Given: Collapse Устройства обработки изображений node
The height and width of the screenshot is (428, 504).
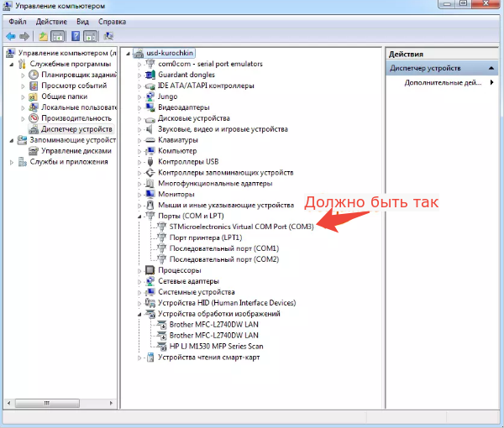Looking at the screenshot, I should click(139, 315).
